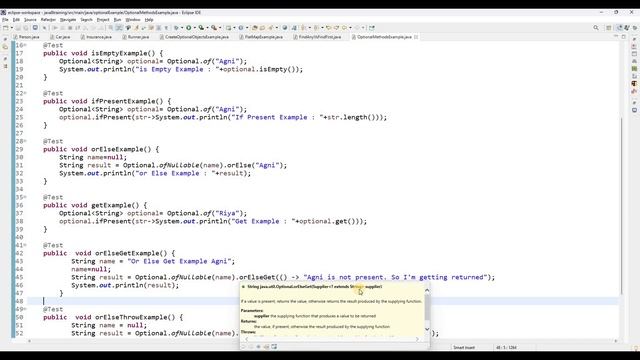
Task: Close the OptionalMethodsExample.java tab
Action: point(416,37)
